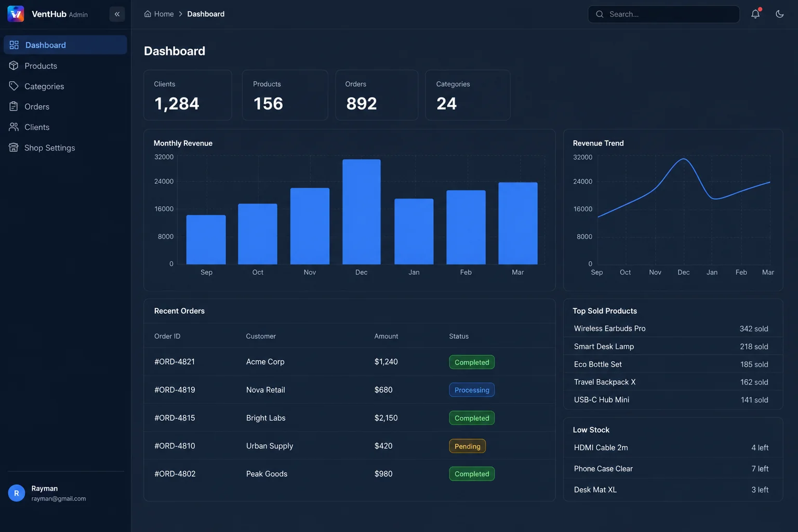Select USB-C Hub Mini row
Viewport: 798px width, 532px height.
(x=673, y=400)
